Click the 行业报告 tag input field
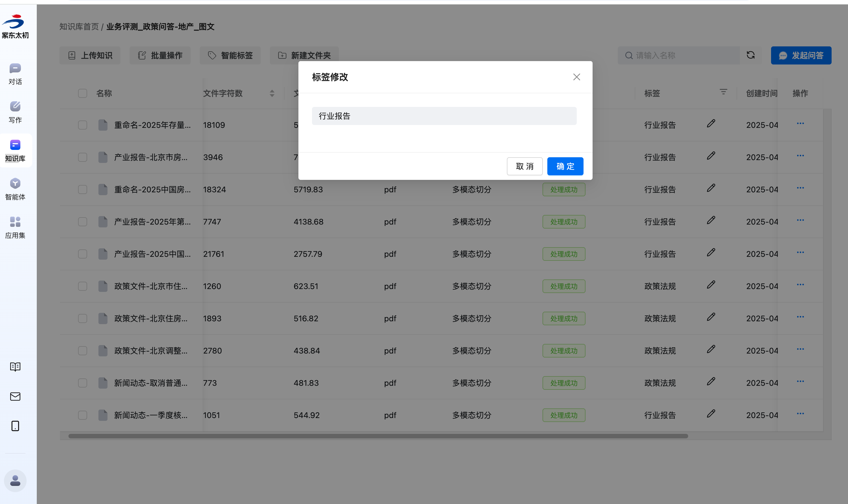The height and width of the screenshot is (504, 848). (x=444, y=116)
